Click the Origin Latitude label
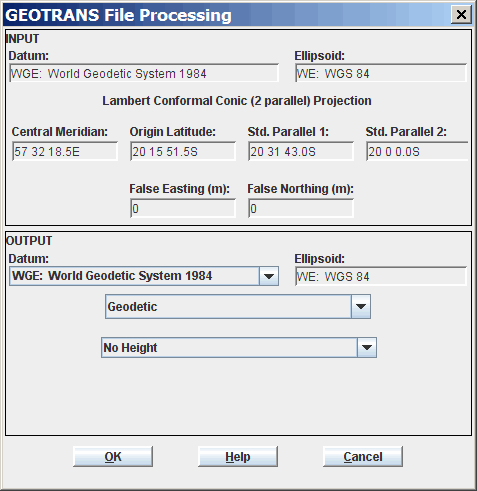The image size is (477, 491). pos(173,132)
